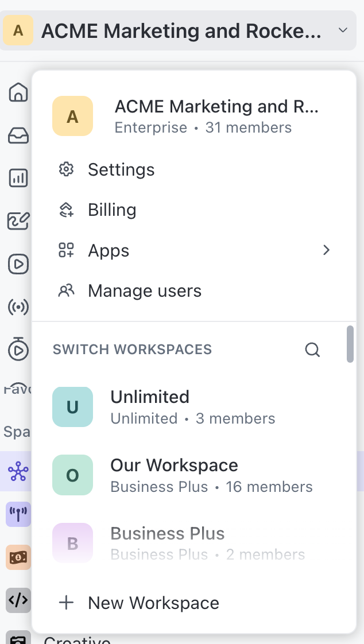Select the antenna space icon
Viewport: 364px width, 644px height.
[x=18, y=514]
